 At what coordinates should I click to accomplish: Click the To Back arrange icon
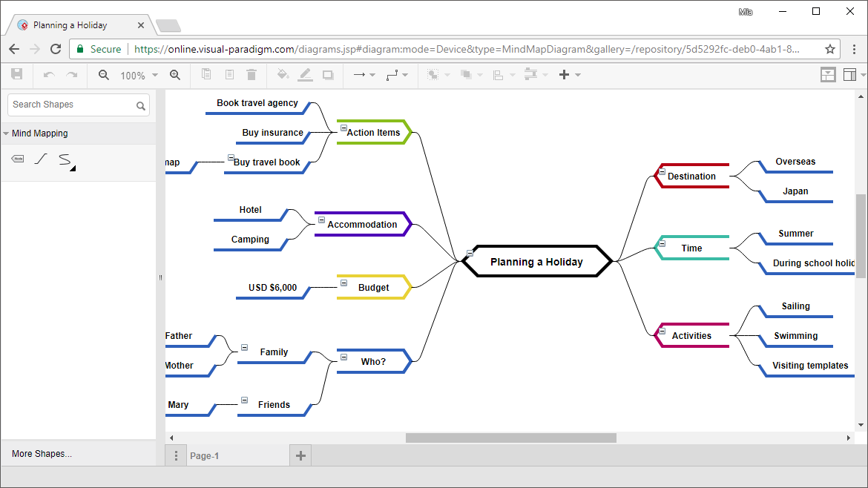pyautogui.click(x=466, y=75)
